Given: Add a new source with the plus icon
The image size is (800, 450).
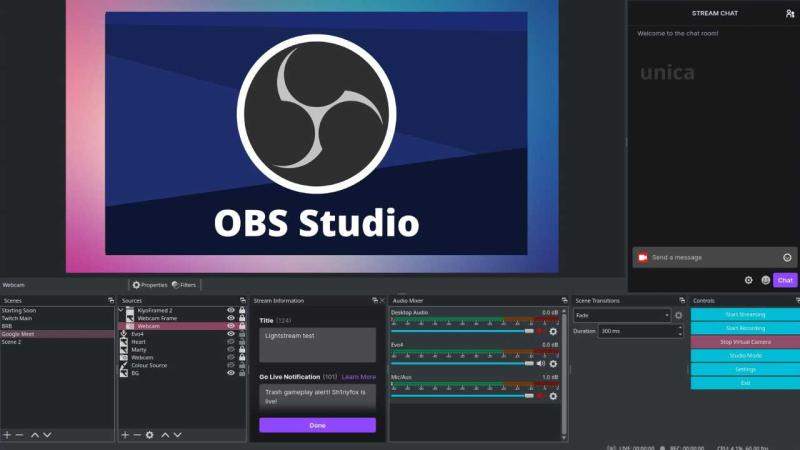Looking at the screenshot, I should pyautogui.click(x=125, y=435).
